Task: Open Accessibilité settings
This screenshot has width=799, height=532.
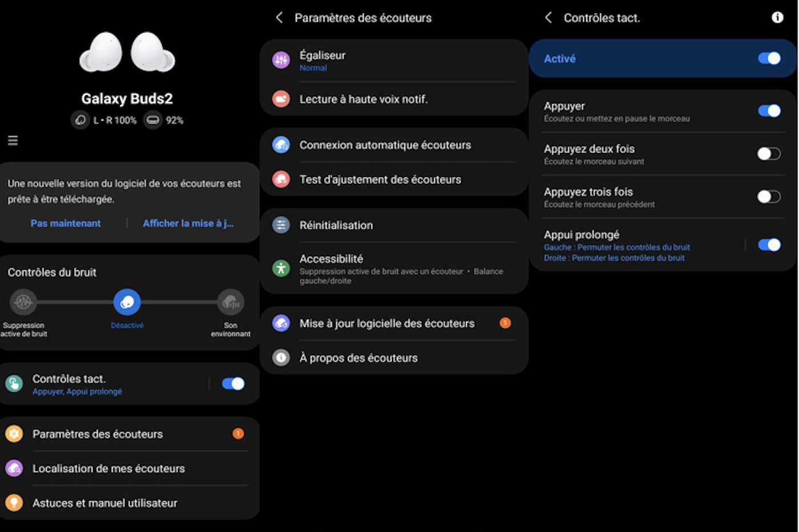Action: 394,268
